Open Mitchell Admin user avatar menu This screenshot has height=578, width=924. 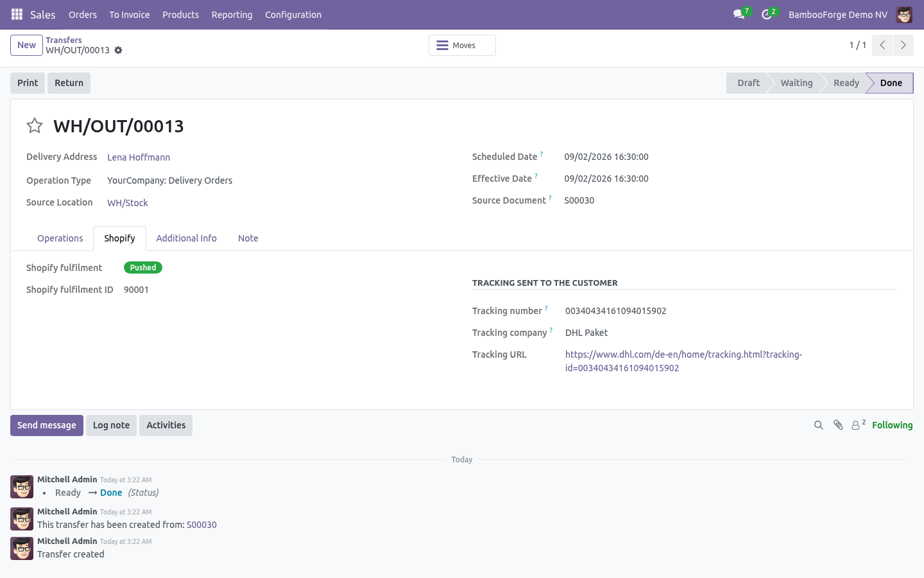point(904,15)
